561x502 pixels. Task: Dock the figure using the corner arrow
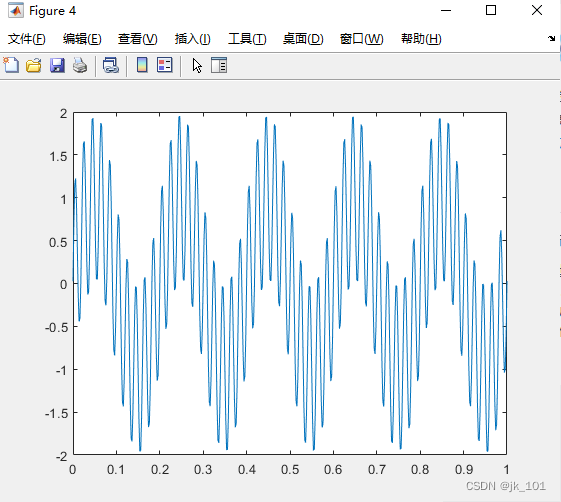(x=551, y=38)
